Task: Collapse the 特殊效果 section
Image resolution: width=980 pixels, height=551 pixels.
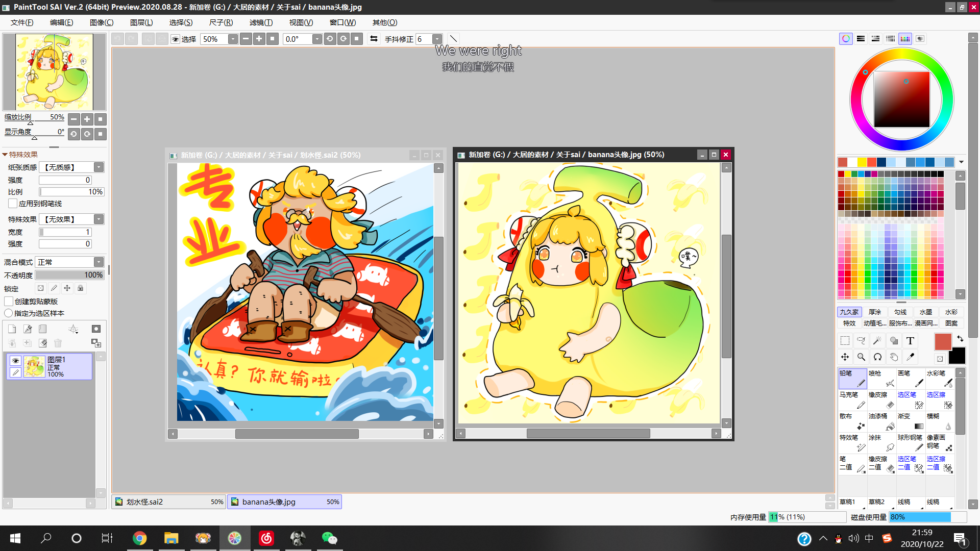Action: [x=5, y=155]
